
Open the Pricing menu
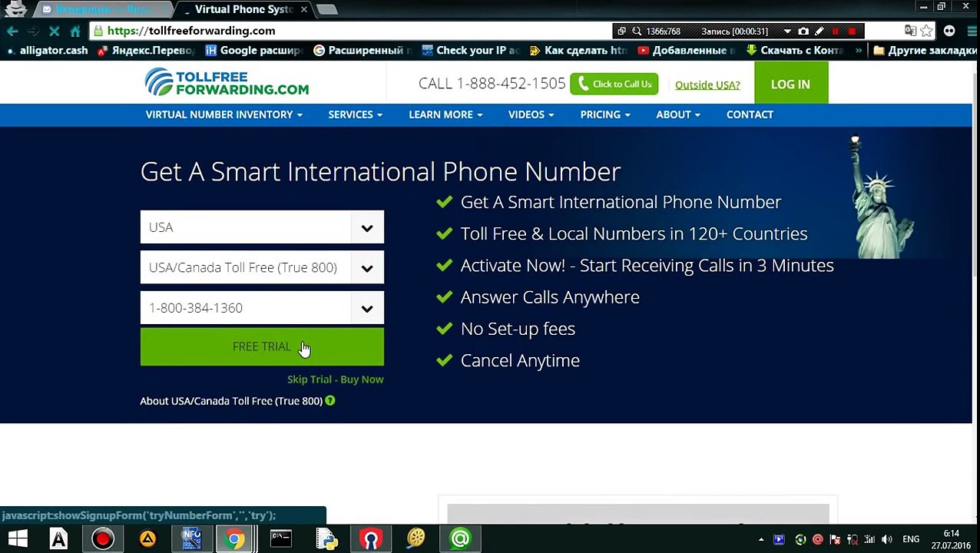tap(605, 114)
